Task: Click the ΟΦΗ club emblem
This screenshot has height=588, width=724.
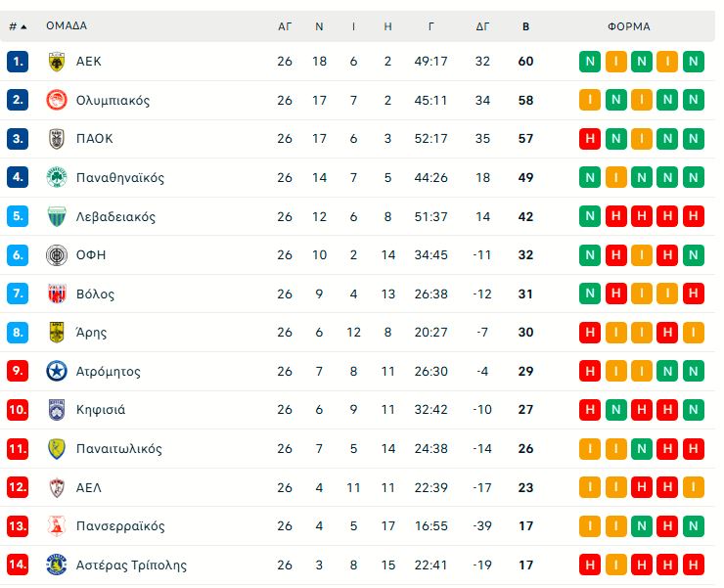Action: click(56, 255)
